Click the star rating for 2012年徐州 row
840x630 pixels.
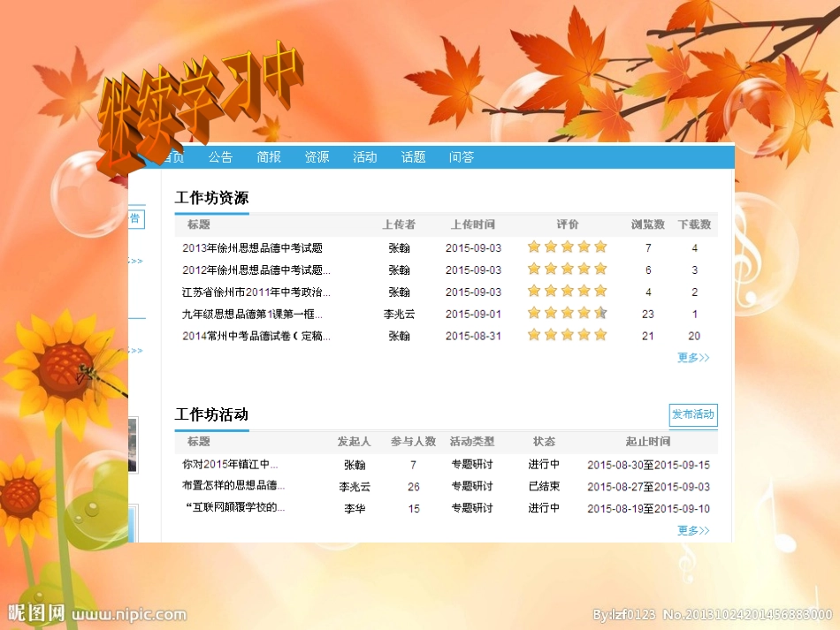point(568,269)
